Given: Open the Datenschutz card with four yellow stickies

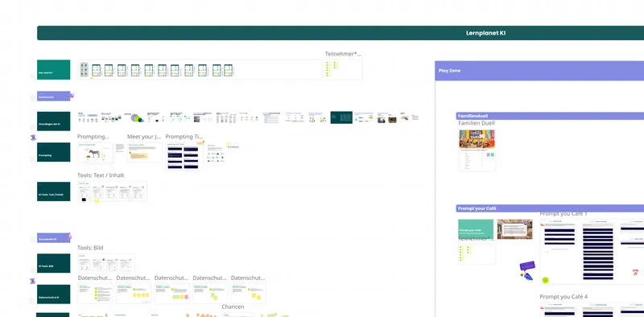Looking at the screenshot, I should [134, 293].
